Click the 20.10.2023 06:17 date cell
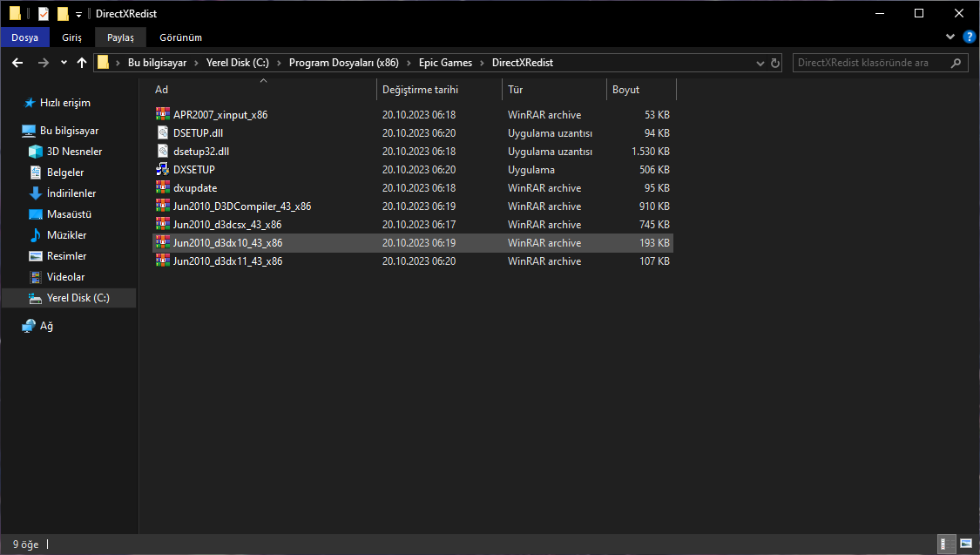This screenshot has width=980, height=555. click(x=419, y=225)
